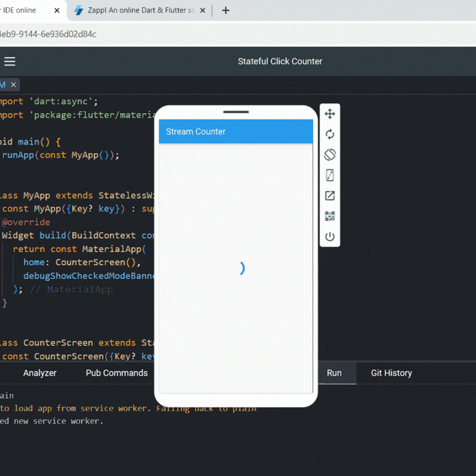476x476 pixels.
Task: Click the Stream Counter app bar
Action: click(x=236, y=131)
